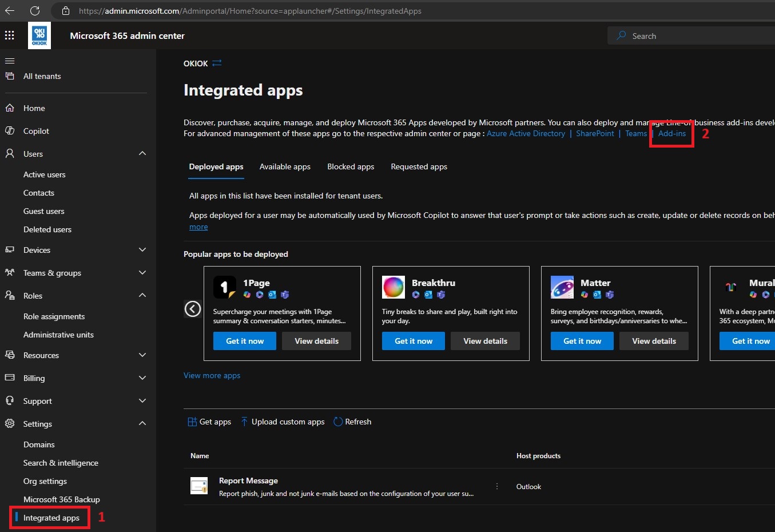
Task: Click the Roles icon in sidebar
Action: click(x=10, y=296)
